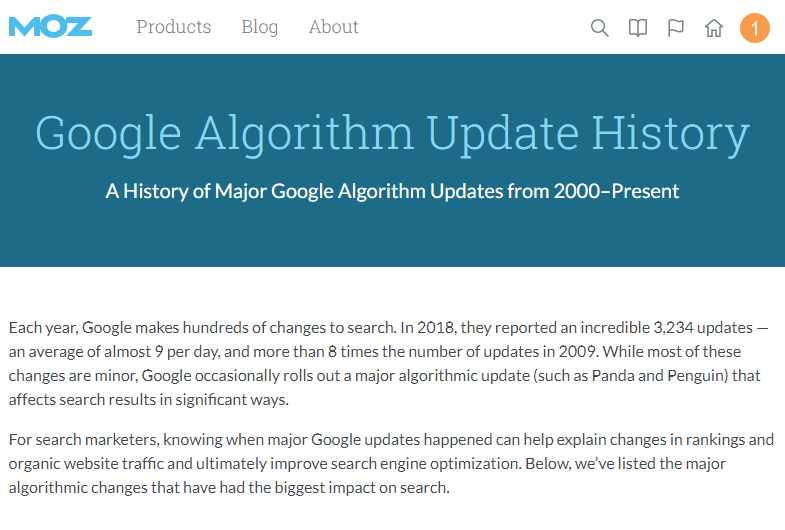Click the Moz logo

coord(50,26)
